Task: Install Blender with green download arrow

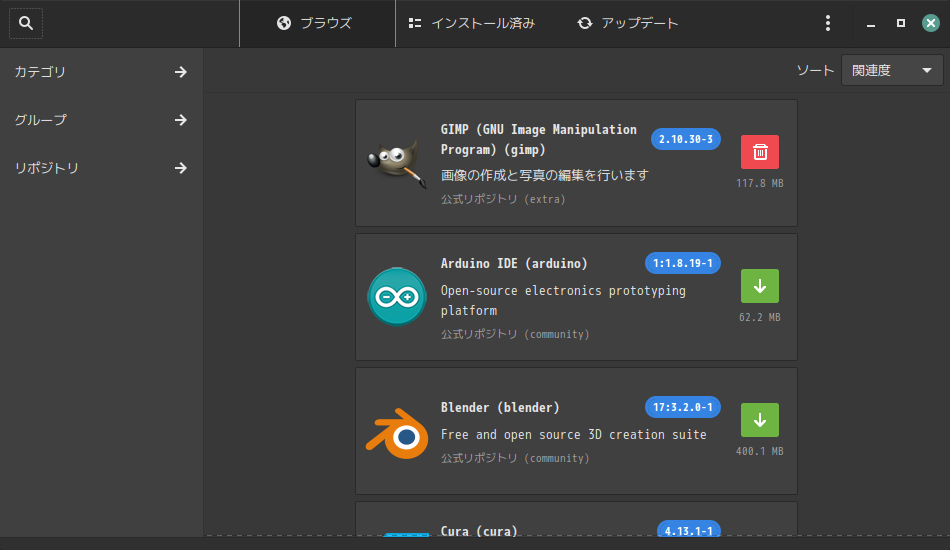Action: [x=760, y=420]
